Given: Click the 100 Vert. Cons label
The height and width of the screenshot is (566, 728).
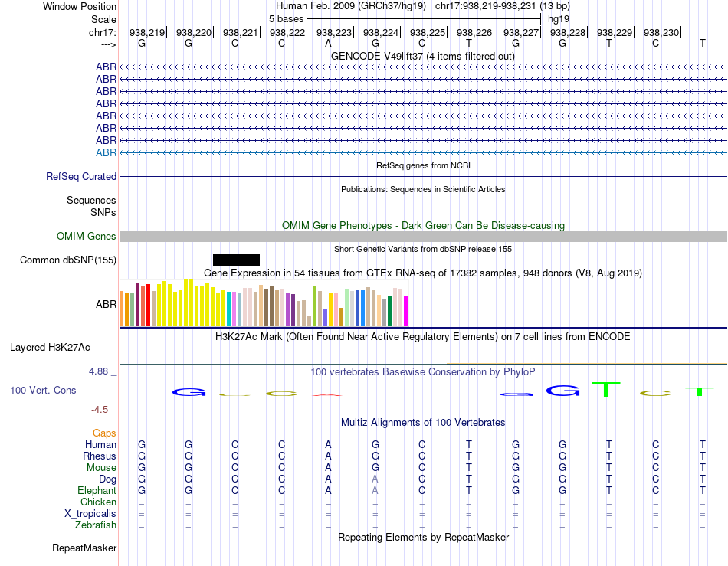Looking at the screenshot, I should tap(43, 390).
